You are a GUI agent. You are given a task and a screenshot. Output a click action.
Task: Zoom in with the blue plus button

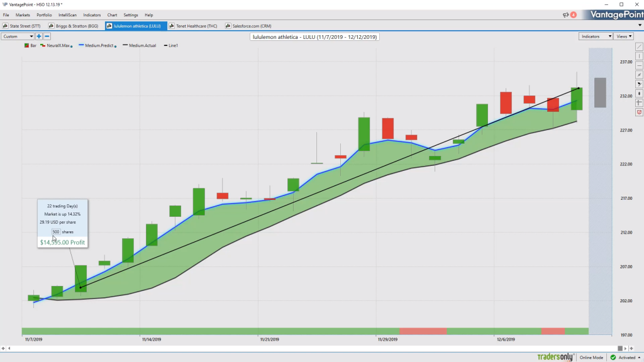[39, 36]
